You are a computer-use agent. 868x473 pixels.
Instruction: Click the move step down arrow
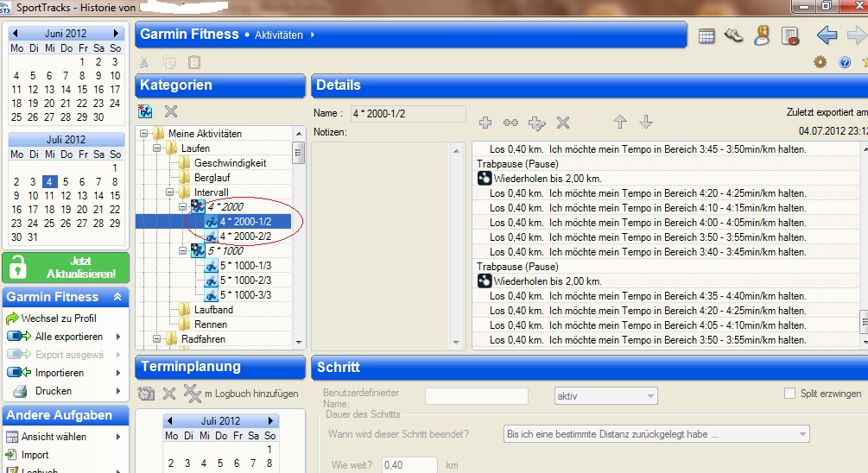pyautogui.click(x=646, y=123)
